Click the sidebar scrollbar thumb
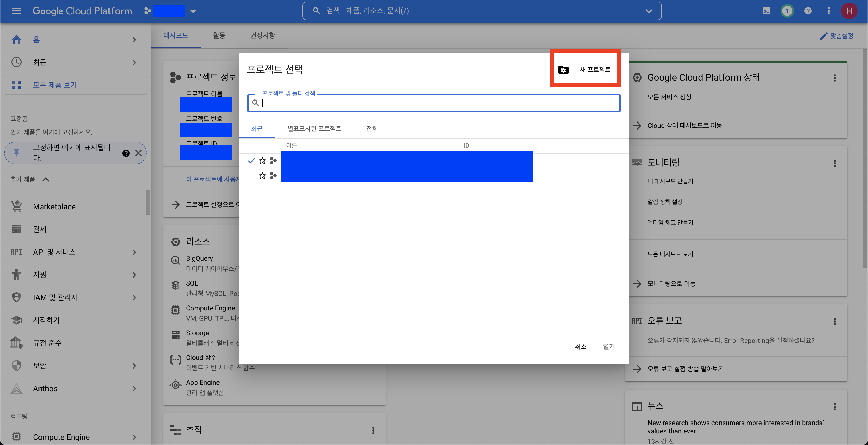Viewport: 868px width, 445px height. (x=148, y=202)
